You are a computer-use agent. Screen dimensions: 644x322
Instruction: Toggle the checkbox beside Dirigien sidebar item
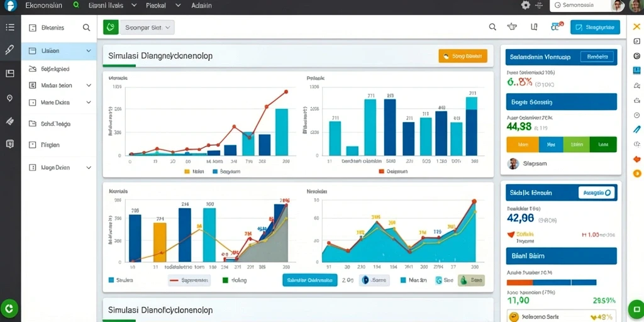[x=33, y=145]
